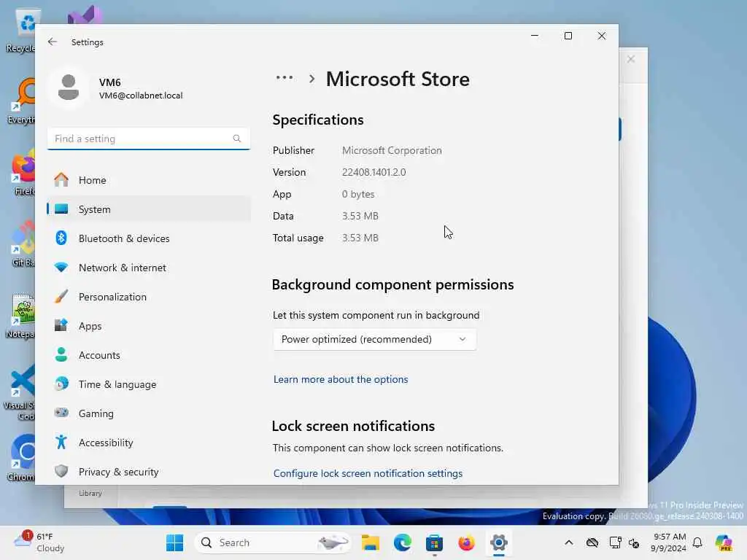This screenshot has width=747, height=560.
Task: Open the Power optimized (recommended) dropdown
Action: pos(374,339)
